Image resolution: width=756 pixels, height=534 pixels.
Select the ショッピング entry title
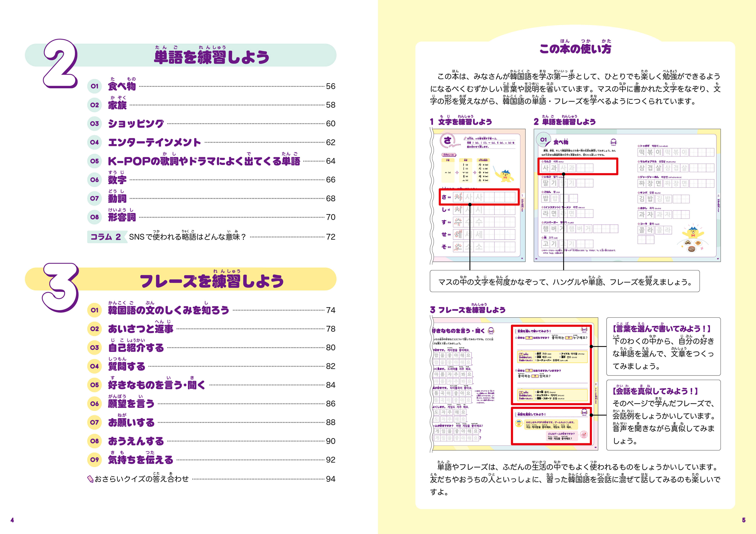[136, 123]
